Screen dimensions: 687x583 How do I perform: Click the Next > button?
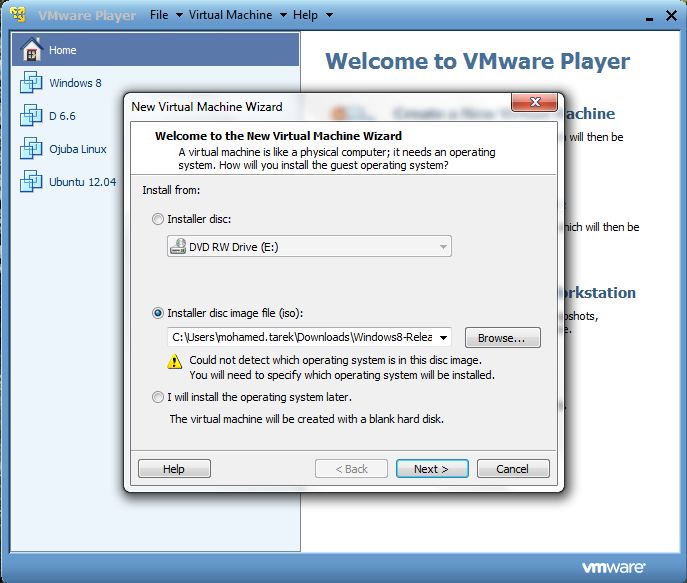[x=432, y=469]
